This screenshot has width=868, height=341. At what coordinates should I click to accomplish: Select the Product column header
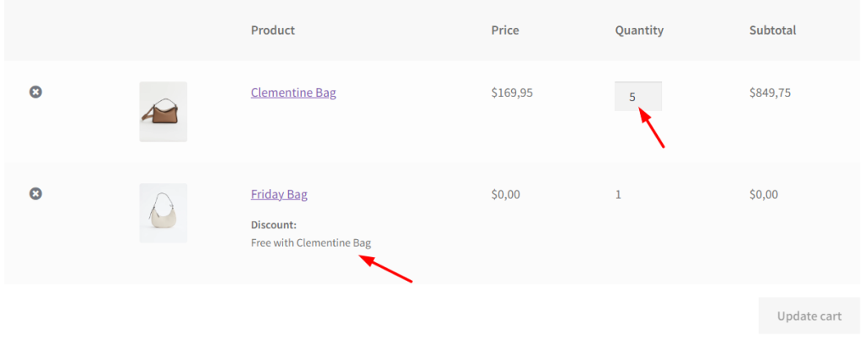pos(273,30)
